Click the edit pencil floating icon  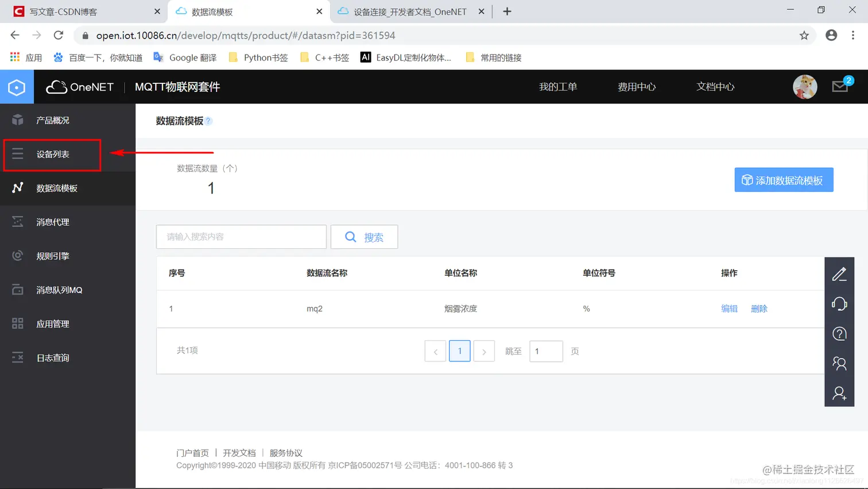(x=839, y=274)
